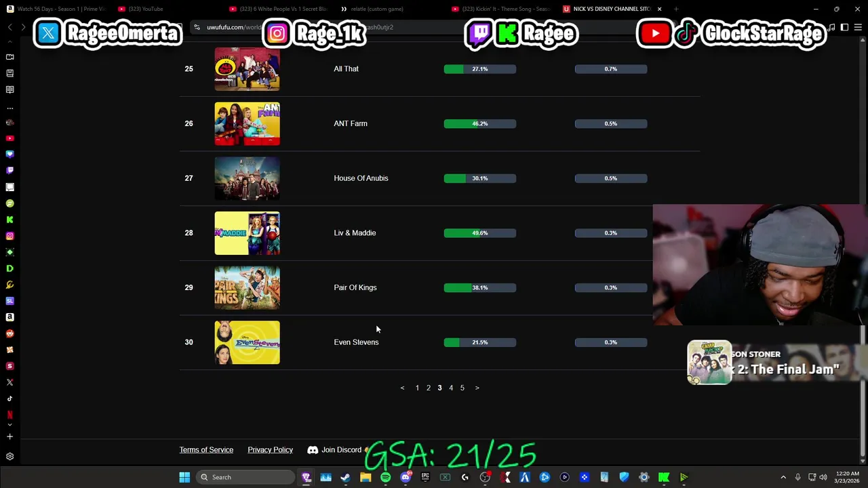
Task: Open the Kick sidebar shortcut
Action: [9, 220]
